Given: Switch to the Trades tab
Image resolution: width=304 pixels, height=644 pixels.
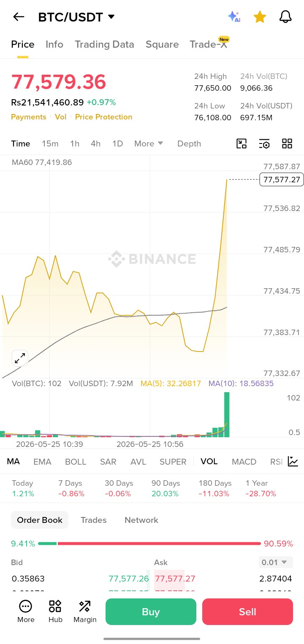Looking at the screenshot, I should [x=94, y=520].
